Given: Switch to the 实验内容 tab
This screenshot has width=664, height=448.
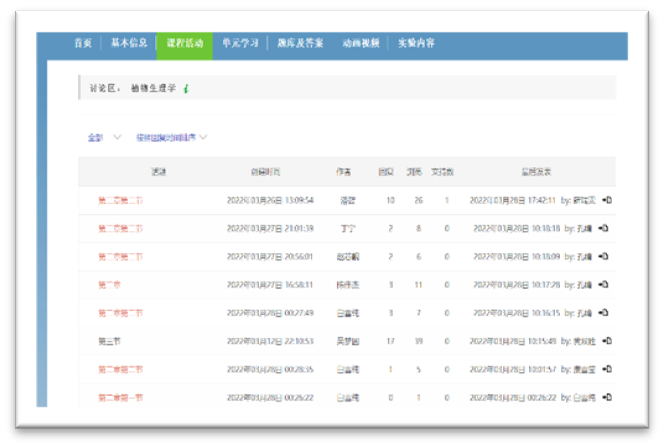Looking at the screenshot, I should tap(415, 43).
